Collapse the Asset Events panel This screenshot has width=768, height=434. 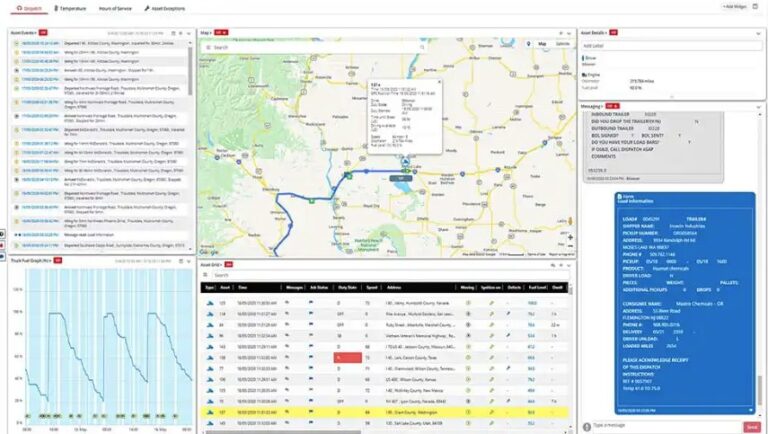(188, 33)
